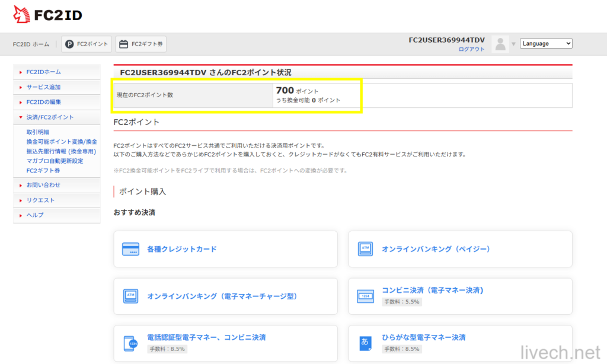Select FC2IDホーム in the sidebar
607x364 pixels.
pyautogui.click(x=43, y=72)
